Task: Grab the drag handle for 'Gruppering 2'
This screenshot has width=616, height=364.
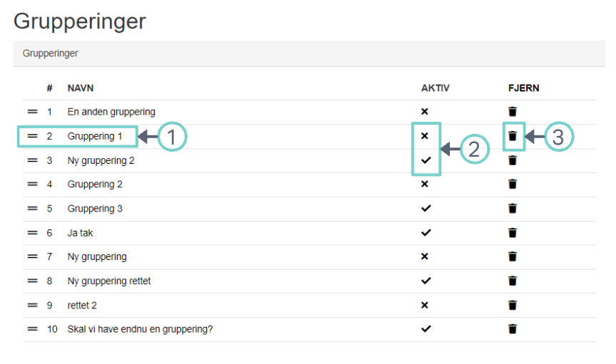Action: pyautogui.click(x=32, y=184)
